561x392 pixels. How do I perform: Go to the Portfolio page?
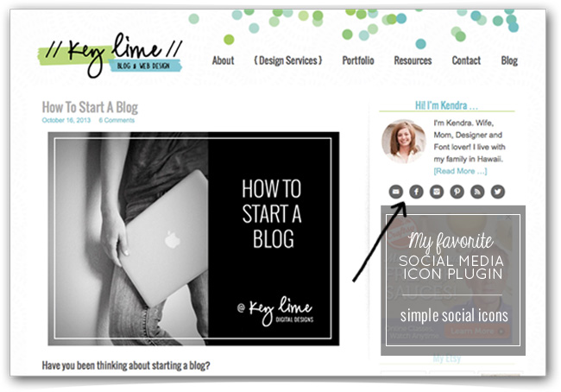(x=358, y=60)
